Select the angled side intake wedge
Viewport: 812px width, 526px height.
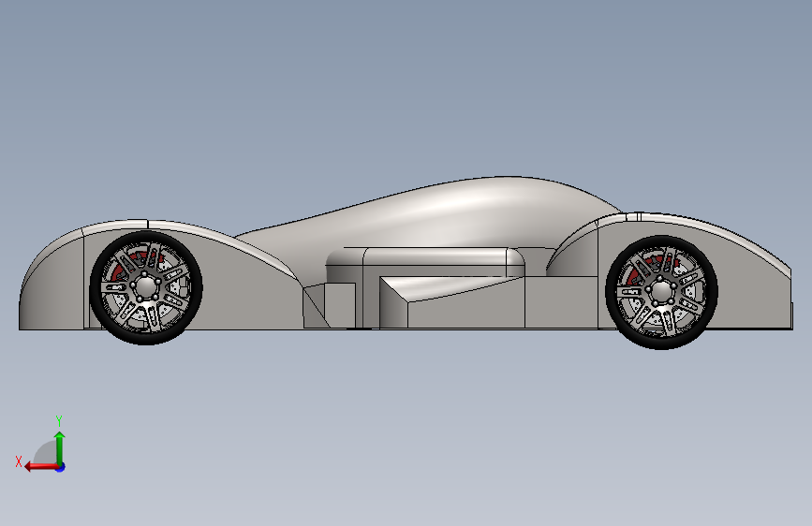(451, 301)
